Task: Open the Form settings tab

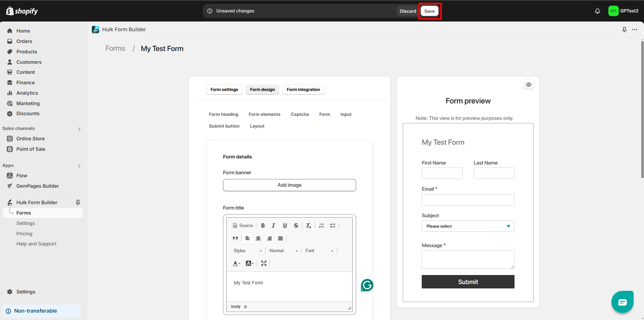Action: (x=224, y=89)
